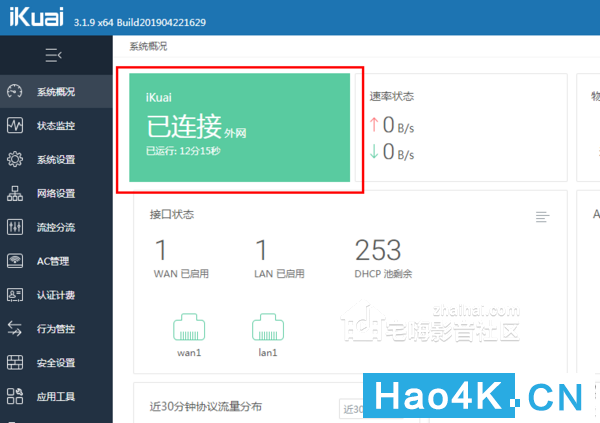
Task: Open 系统概况 in the sidebar
Action: point(56,91)
